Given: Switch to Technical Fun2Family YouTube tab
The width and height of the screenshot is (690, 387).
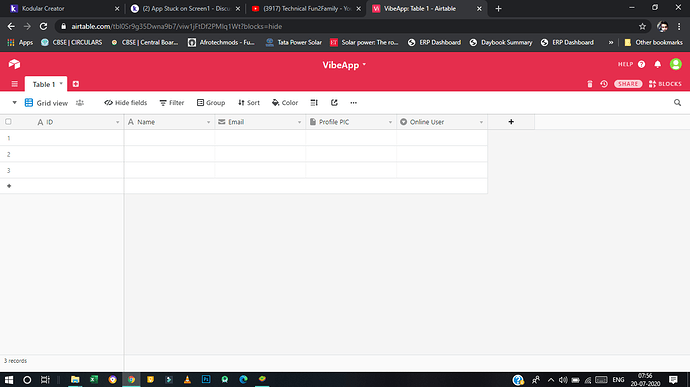Looking at the screenshot, I should (x=305, y=8).
